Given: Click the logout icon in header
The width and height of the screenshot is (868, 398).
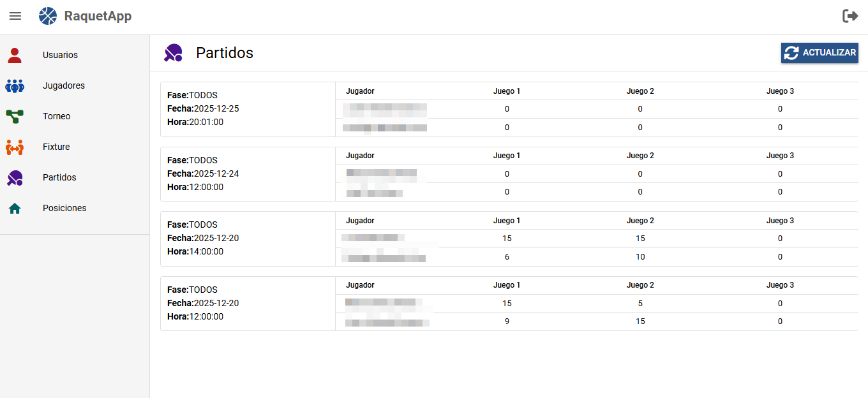Looking at the screenshot, I should pos(850,16).
